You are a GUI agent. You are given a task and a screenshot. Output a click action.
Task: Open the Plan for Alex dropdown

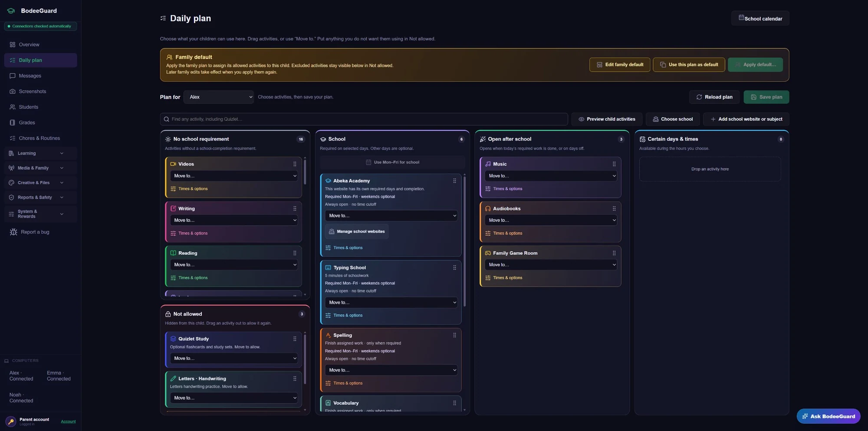pyautogui.click(x=219, y=97)
